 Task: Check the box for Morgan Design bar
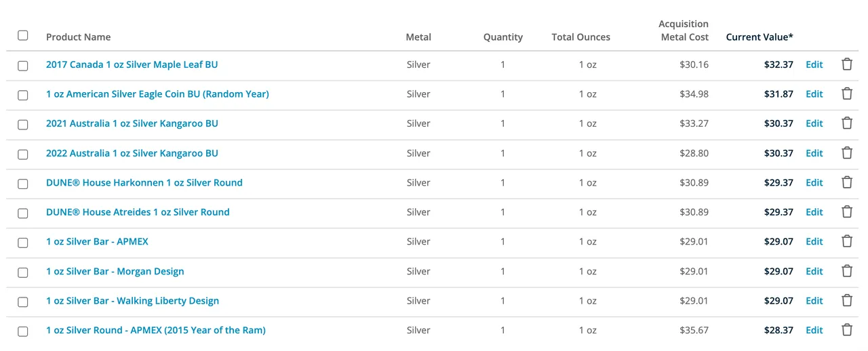(23, 272)
